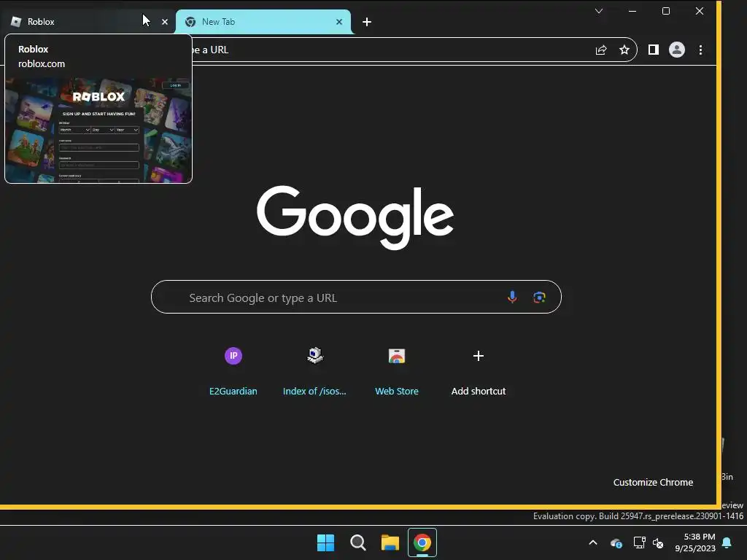
Task: Click Add shortcut
Action: pyautogui.click(x=479, y=371)
